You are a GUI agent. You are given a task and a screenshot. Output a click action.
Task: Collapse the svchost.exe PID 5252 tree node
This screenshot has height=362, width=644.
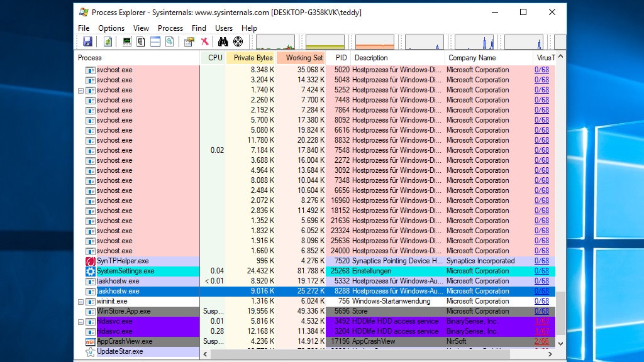81,90
